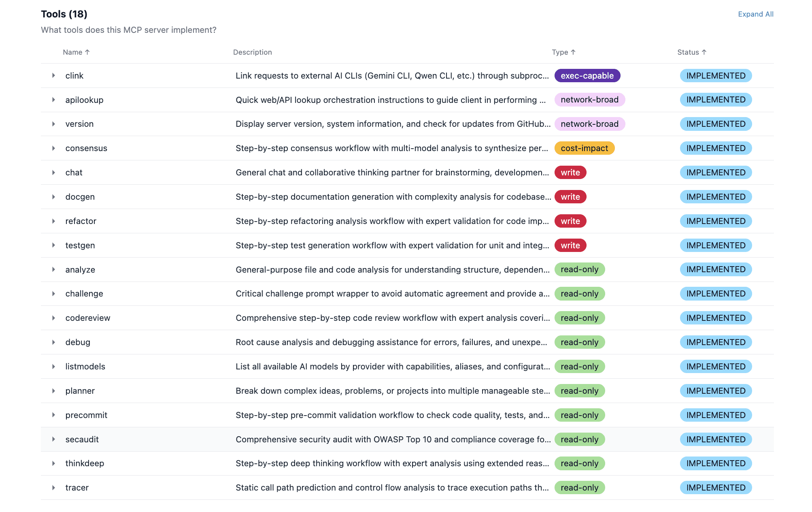Viewport: 812px width, 512px height.
Task: Expand the secaudit tool row
Action: point(53,439)
